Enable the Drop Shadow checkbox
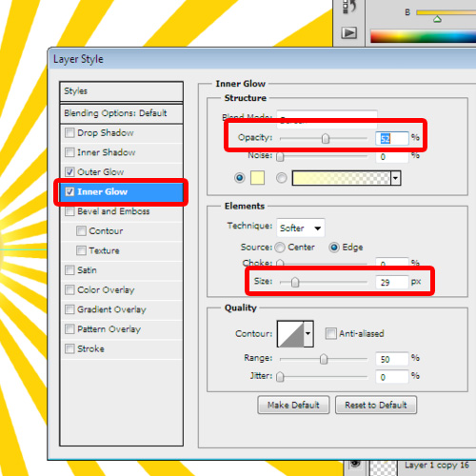476x476 pixels. pos(69,132)
